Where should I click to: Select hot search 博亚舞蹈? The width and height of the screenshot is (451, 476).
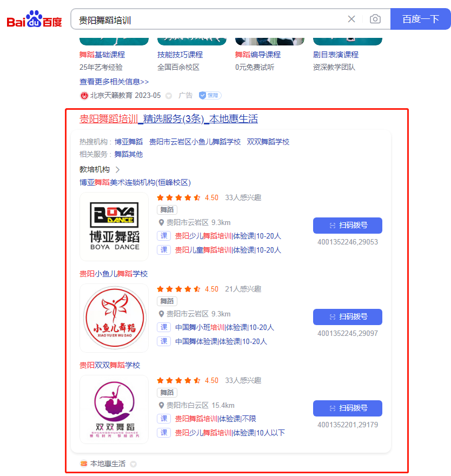coord(128,142)
